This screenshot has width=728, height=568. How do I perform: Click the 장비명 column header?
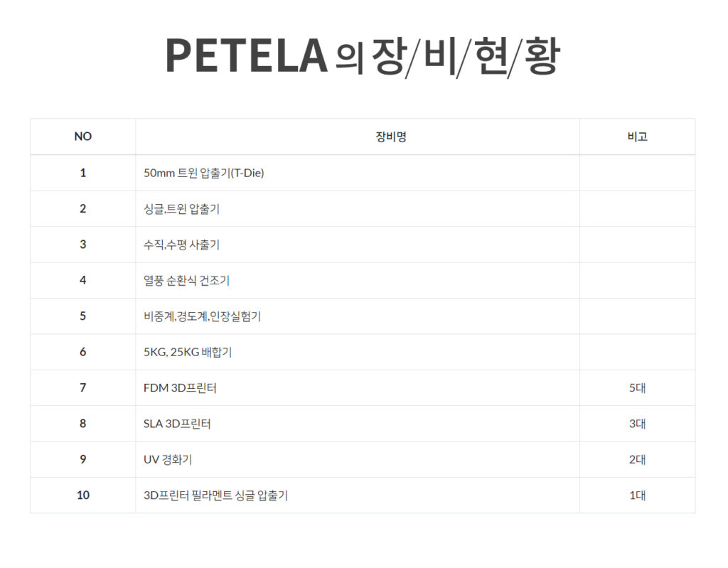coord(391,136)
